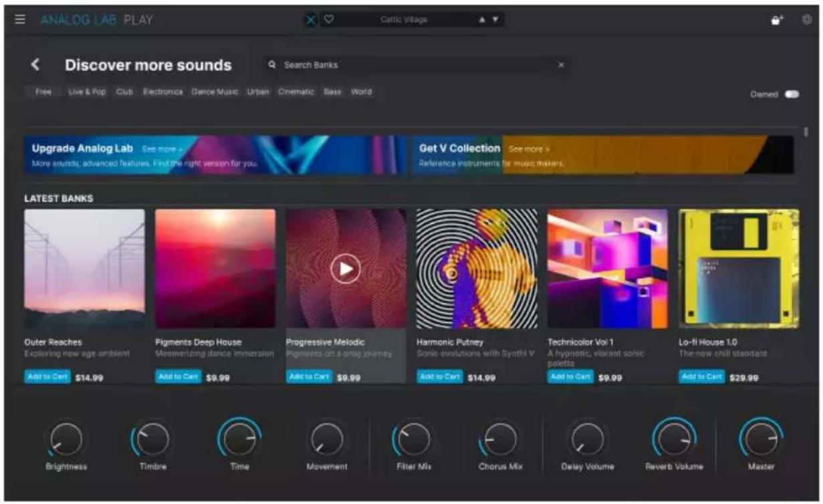Screen dimensions: 823x504
Task: Go back with the left chevron
Action: tap(35, 65)
